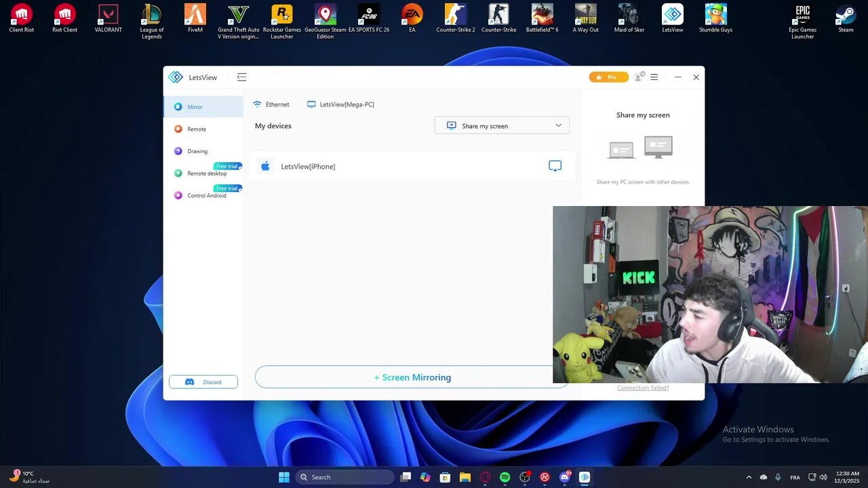Viewport: 868px width, 488px height.
Task: Open the Windows Start menu
Action: click(284, 477)
